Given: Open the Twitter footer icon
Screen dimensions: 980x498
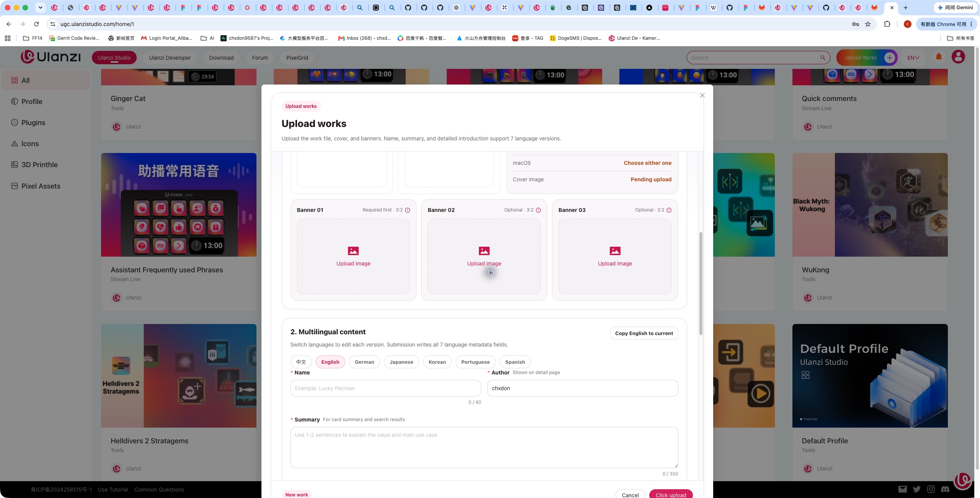Looking at the screenshot, I should tap(917, 489).
